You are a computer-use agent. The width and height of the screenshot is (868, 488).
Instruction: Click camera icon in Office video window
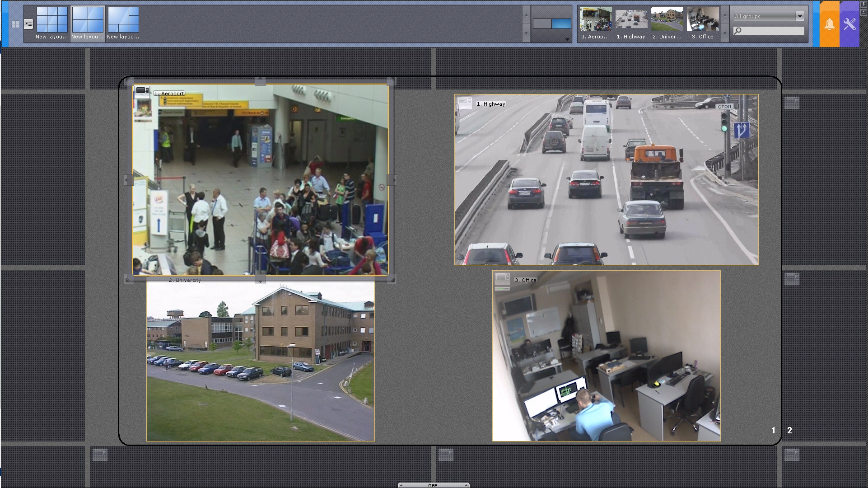tap(502, 277)
